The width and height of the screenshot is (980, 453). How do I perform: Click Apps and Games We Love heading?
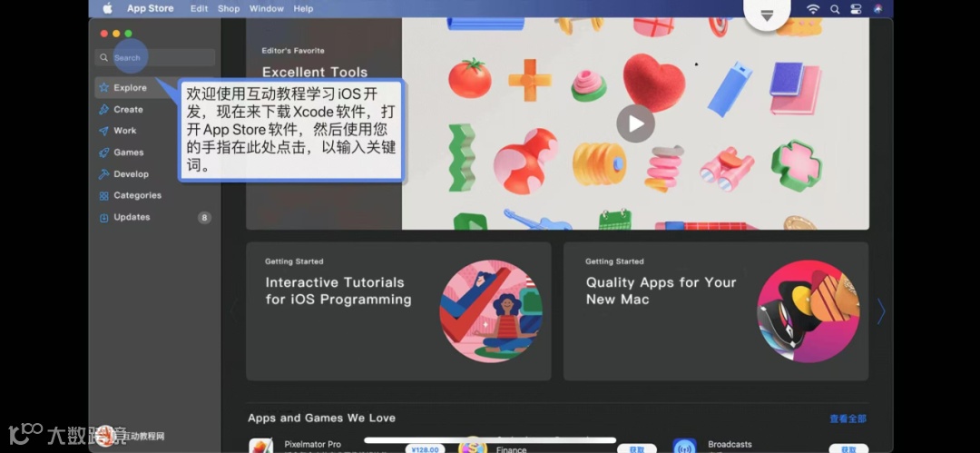[321, 418]
